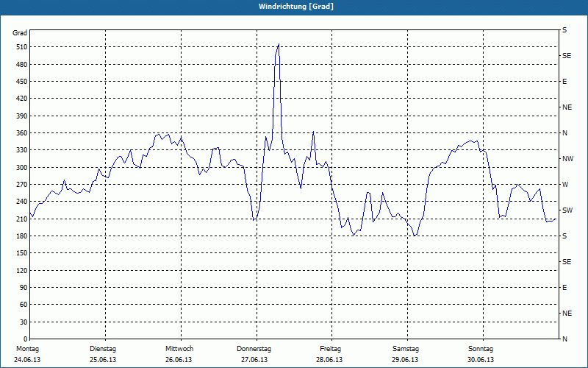Screen dimensions: 588x368
Task: Click the SE compass label beside the 480 gridline
Action: [567, 56]
